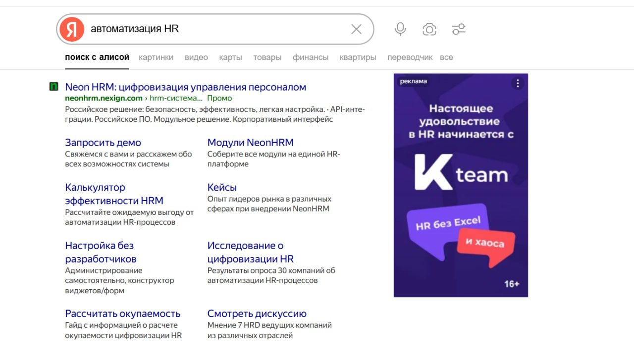Click the neonhrm.nexign.com green URL
This screenshot has height=364, width=634.
pos(104,98)
